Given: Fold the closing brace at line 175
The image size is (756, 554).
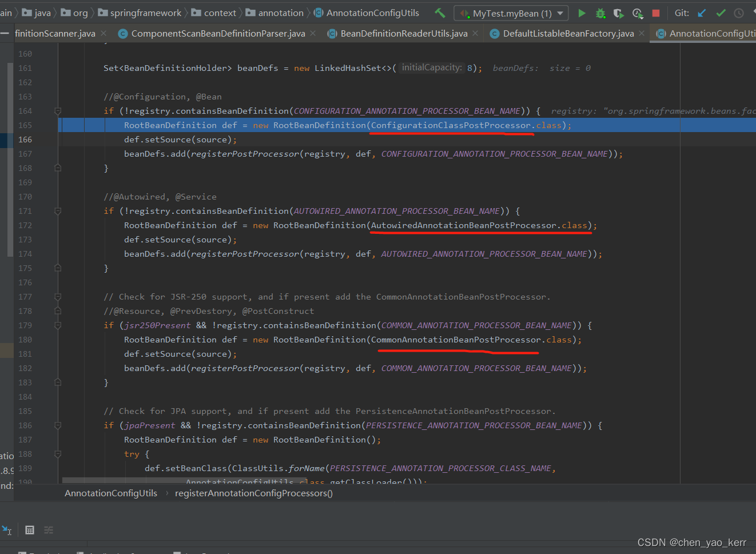Looking at the screenshot, I should [58, 268].
